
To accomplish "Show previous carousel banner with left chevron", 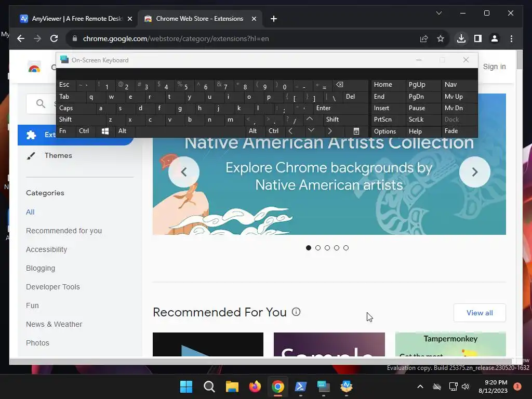I will click(x=184, y=172).
